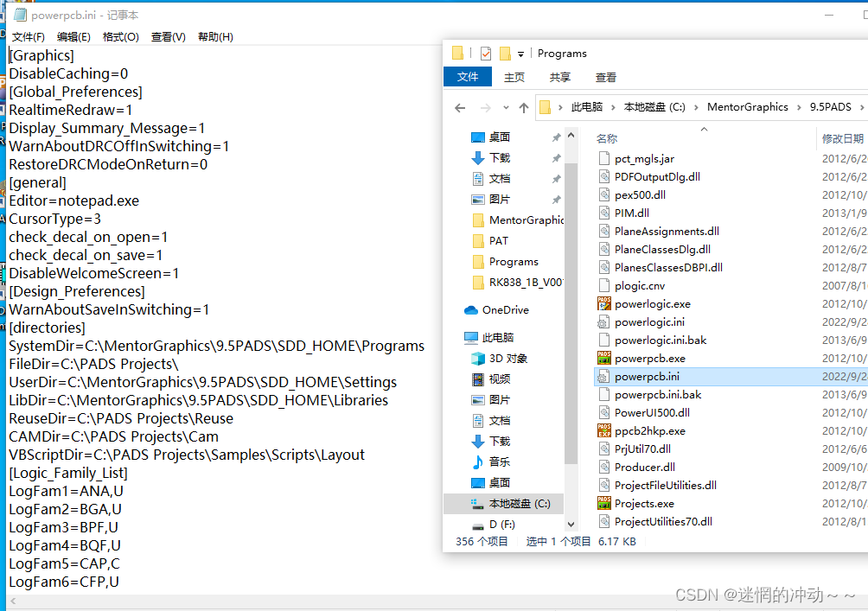Click 此电脑 in the address bar
Screen dimensions: 868x611
[x=587, y=107]
